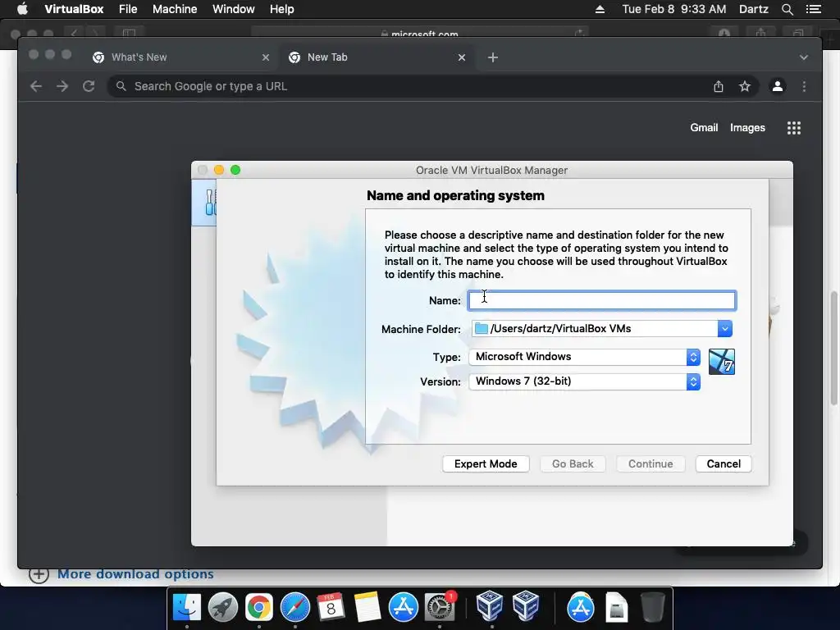
Task: Expand the Machine Folder path dropdown
Action: tap(724, 329)
